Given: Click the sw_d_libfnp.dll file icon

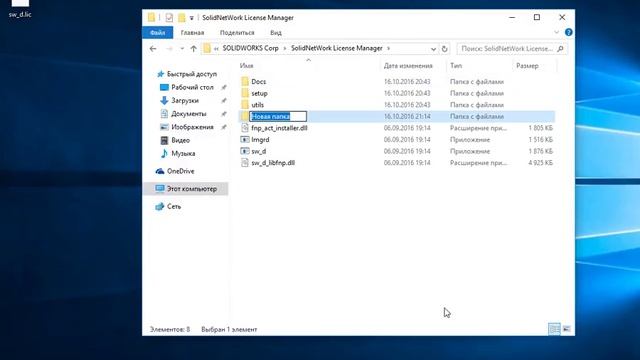Looking at the screenshot, I should pyautogui.click(x=245, y=163).
